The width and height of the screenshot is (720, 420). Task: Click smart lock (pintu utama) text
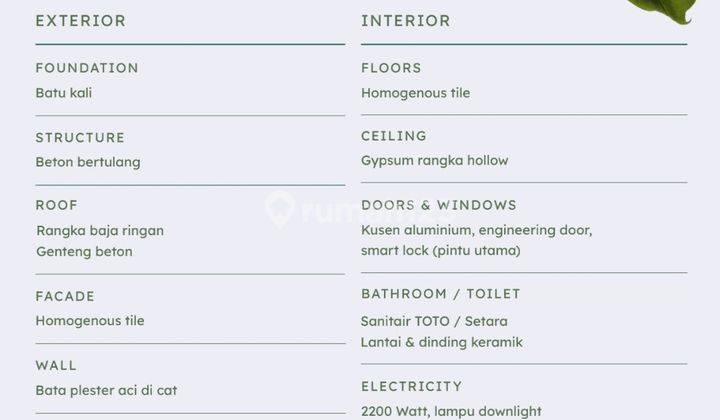coord(441,251)
